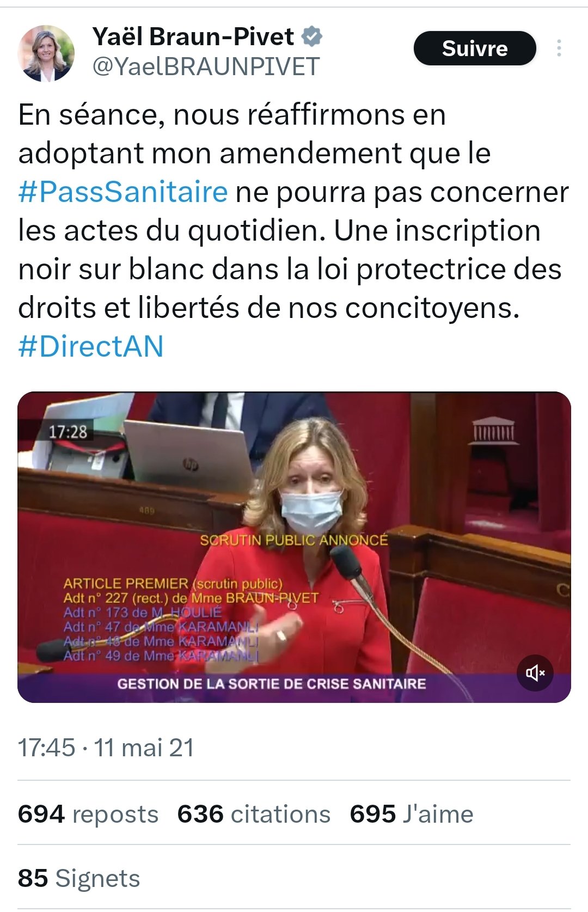Screen dimensions: 588x912
Task: View the 694 reposts list
Action: pos(88,815)
